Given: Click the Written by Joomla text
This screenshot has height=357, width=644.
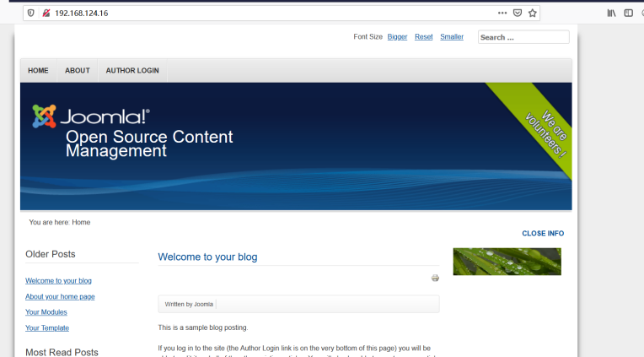Looking at the screenshot, I should click(189, 305).
